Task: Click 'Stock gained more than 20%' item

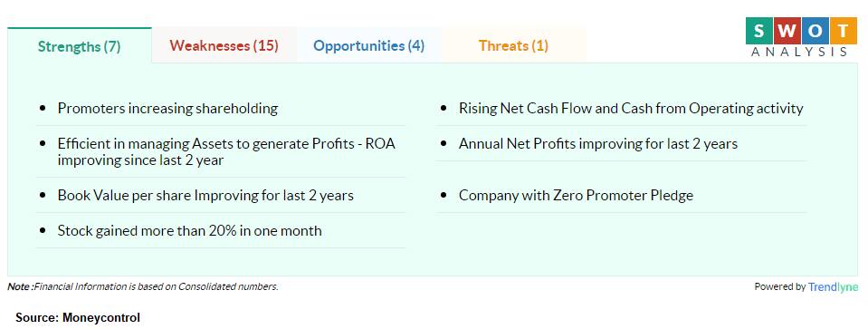Action: (189, 230)
